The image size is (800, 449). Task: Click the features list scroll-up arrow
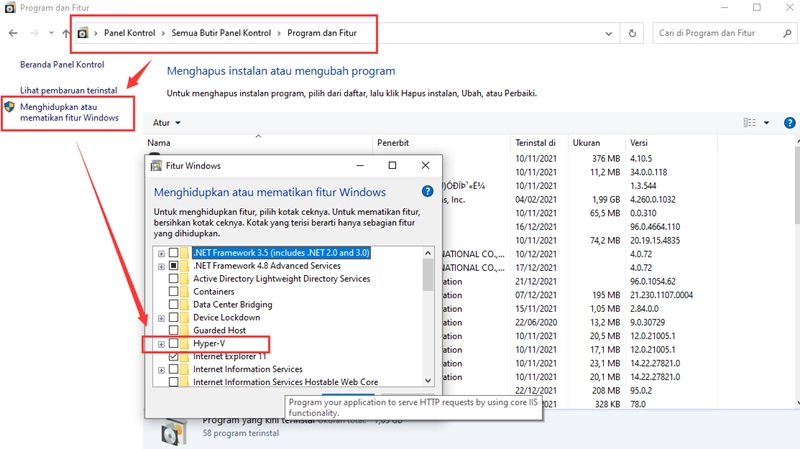pos(428,253)
